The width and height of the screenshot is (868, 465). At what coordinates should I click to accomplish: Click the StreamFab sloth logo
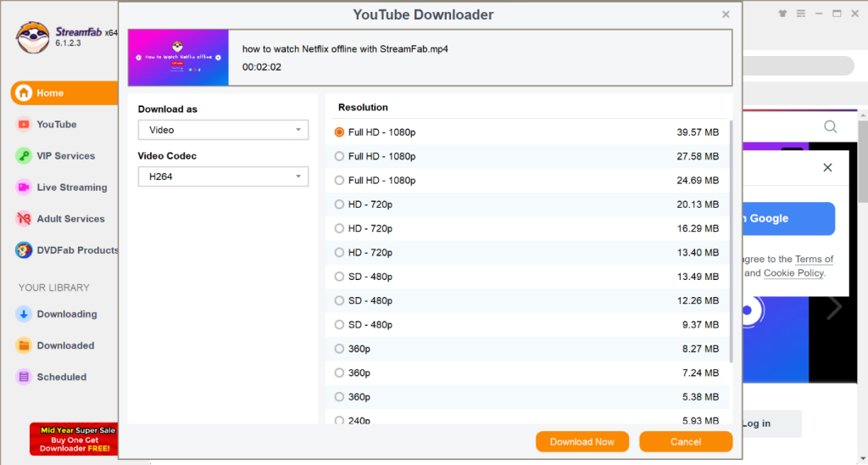[x=33, y=37]
